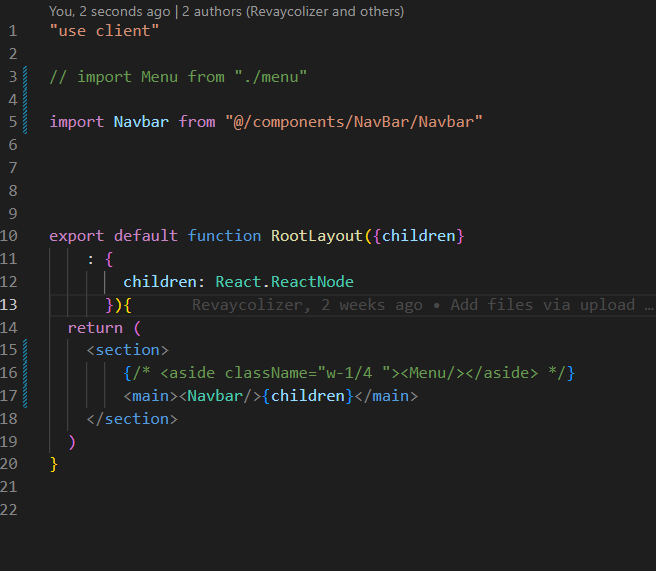Click the import keyword on line 5
This screenshot has width=656, height=571.
click(x=77, y=122)
